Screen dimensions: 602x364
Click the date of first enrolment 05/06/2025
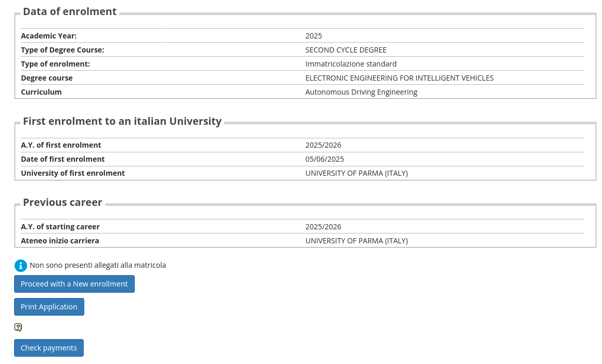(325, 159)
